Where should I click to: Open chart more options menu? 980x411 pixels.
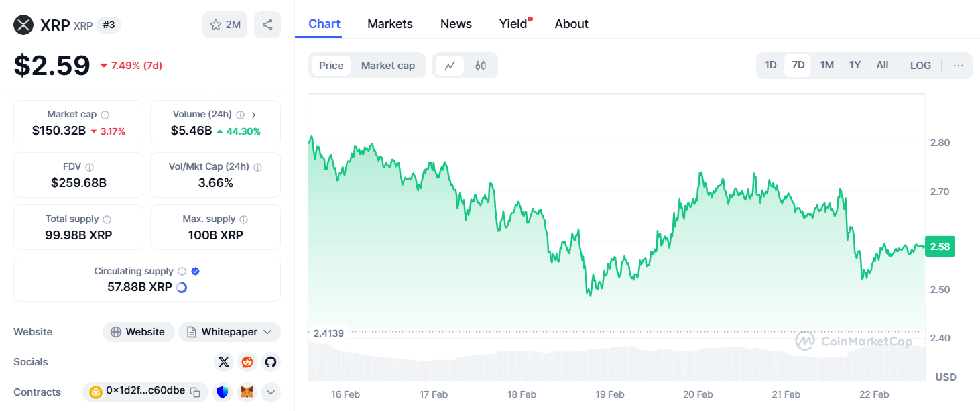(x=958, y=65)
